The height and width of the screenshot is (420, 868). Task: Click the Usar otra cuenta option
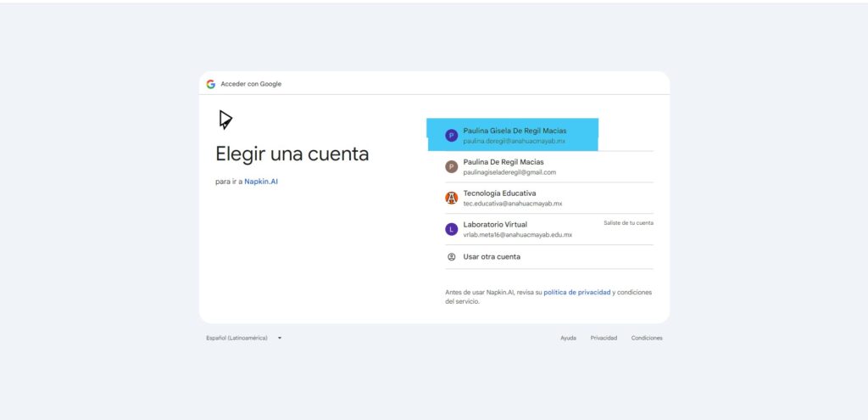tap(492, 256)
